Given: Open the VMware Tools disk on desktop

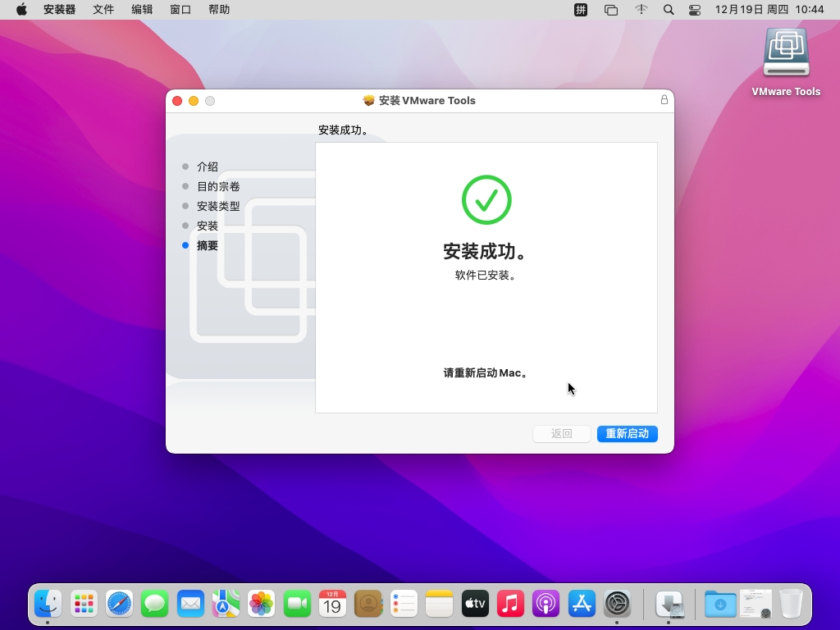Looking at the screenshot, I should pos(786,56).
